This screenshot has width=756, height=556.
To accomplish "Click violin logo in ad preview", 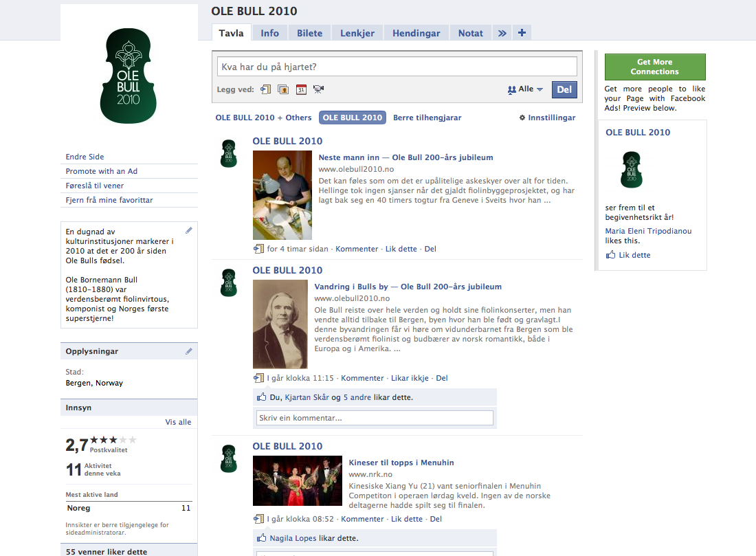I will tap(631, 170).
